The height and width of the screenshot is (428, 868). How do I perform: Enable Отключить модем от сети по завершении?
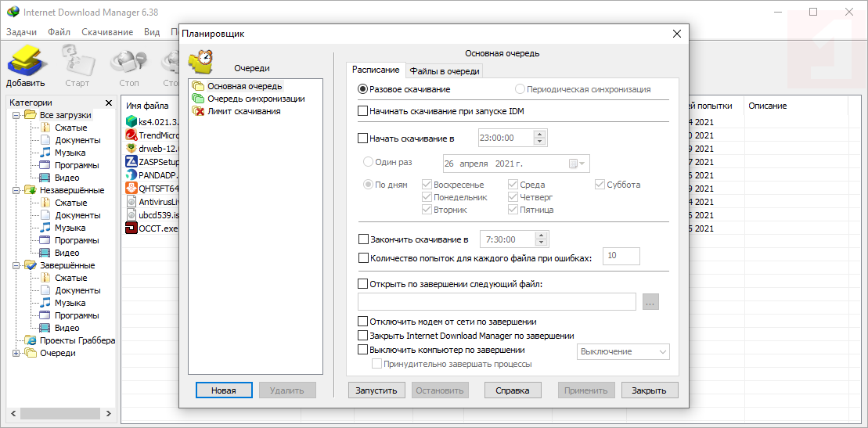(x=362, y=321)
